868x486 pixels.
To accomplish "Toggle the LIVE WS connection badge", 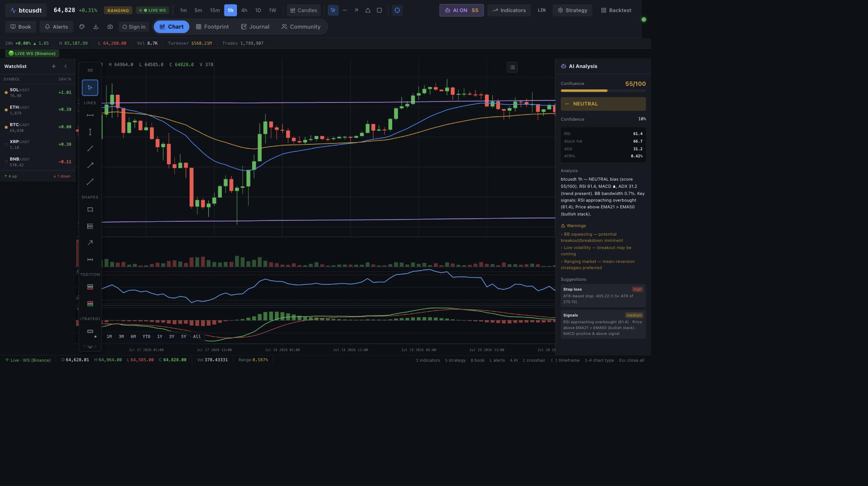I will [152, 10].
